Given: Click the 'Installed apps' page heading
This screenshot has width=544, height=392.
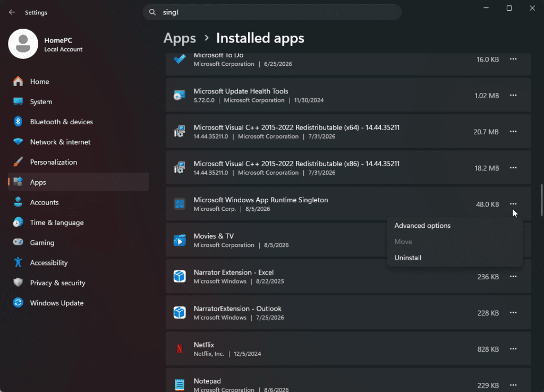Looking at the screenshot, I should point(260,38).
